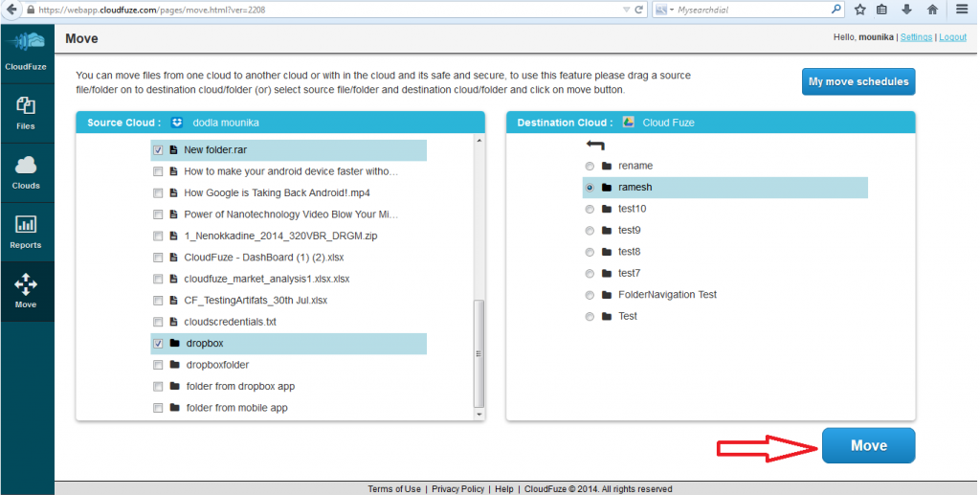Click the folder icon next to dropbox

coord(175,343)
